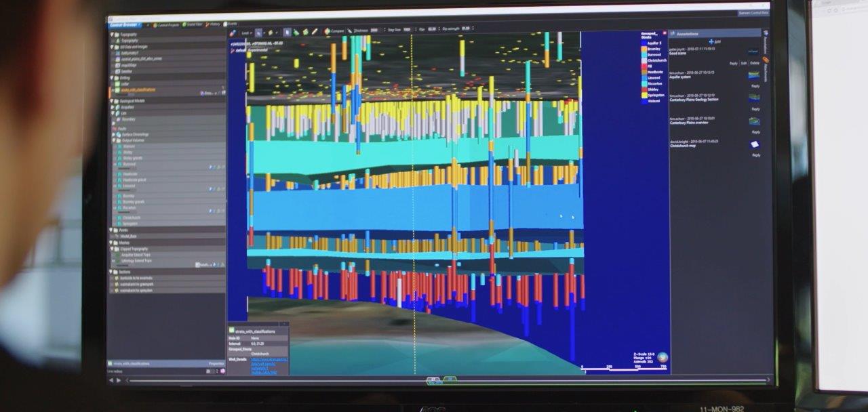868x412 pixels.
Task: Click the Annotations side tab icon
Action: click(x=765, y=43)
